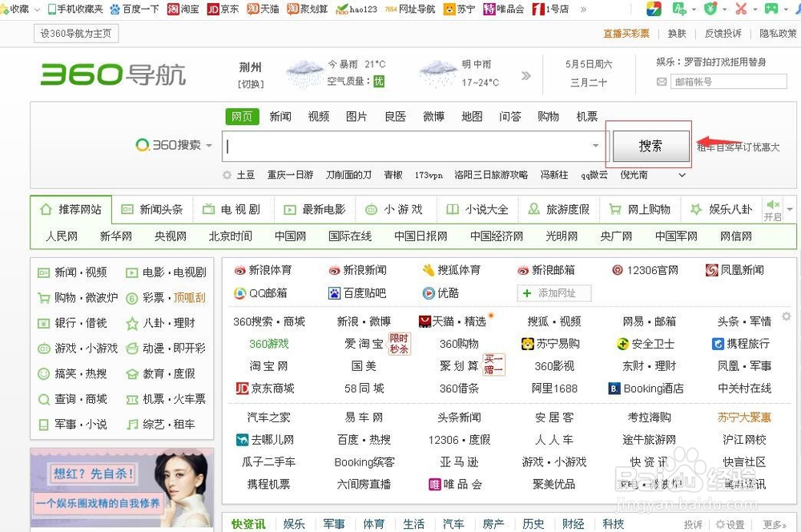
Task: Click the 邮箱帐号 mailbox input field
Action: pyautogui.click(x=729, y=82)
